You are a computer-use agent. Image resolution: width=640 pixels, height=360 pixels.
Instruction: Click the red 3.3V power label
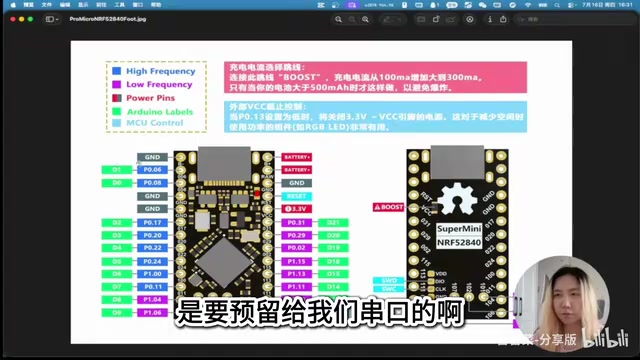pyautogui.click(x=297, y=209)
